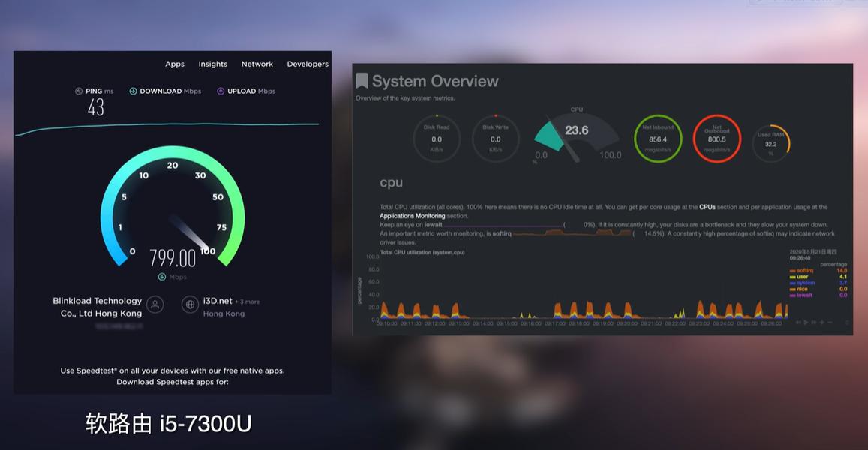Click the server globe icon next to i3D.net
Image resolution: width=868 pixels, height=450 pixels.
[x=189, y=304]
